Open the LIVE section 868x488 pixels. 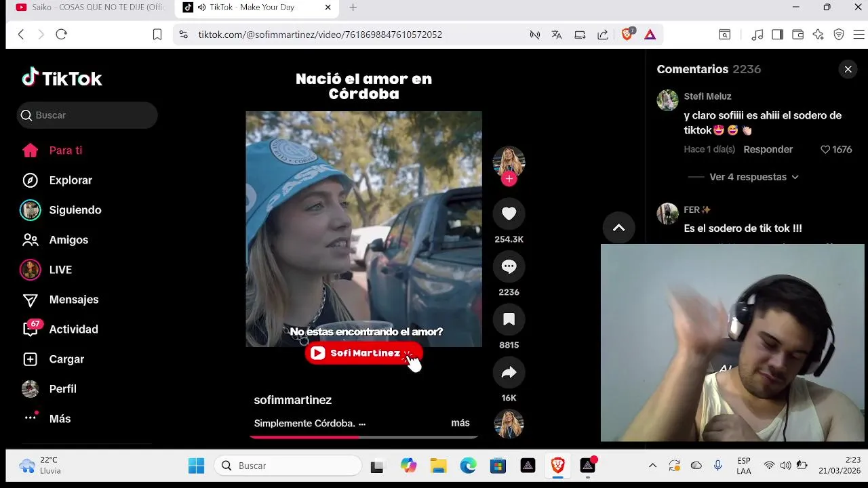pos(60,270)
